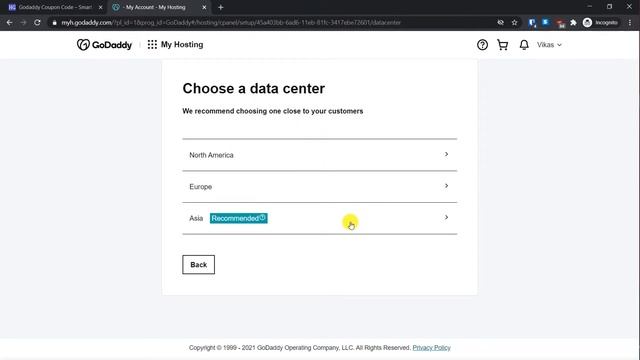The height and width of the screenshot is (360, 640).
Task: View the shopping cart
Action: [502, 45]
